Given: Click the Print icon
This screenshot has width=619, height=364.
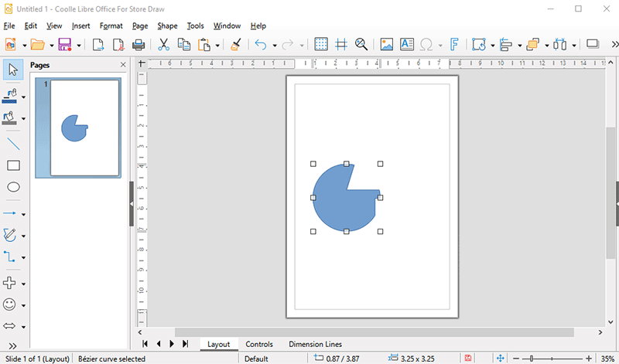Looking at the screenshot, I should [139, 45].
